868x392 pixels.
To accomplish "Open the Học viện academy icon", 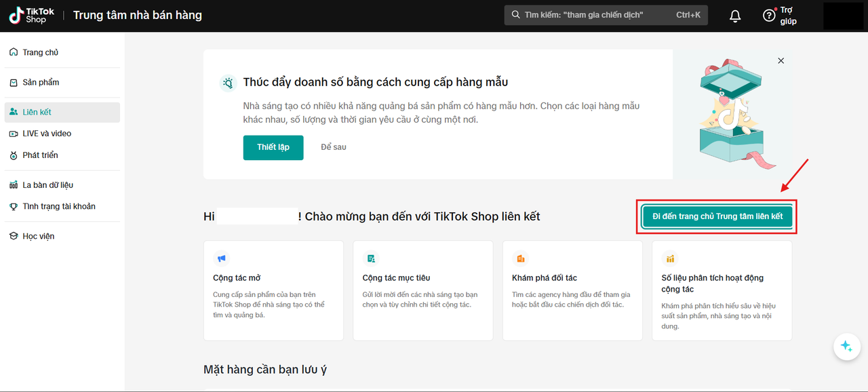I will pos(13,235).
